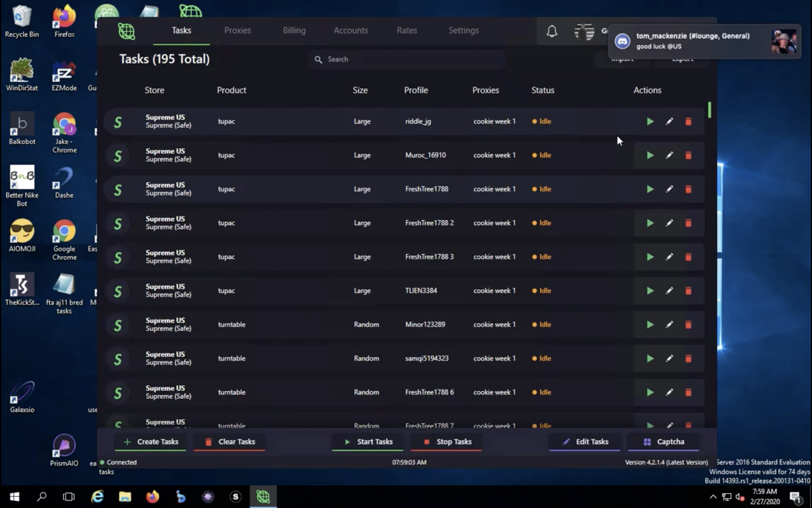The image size is (812, 508).
Task: Open the PrismAIO desktop shortcut
Action: 64,450
